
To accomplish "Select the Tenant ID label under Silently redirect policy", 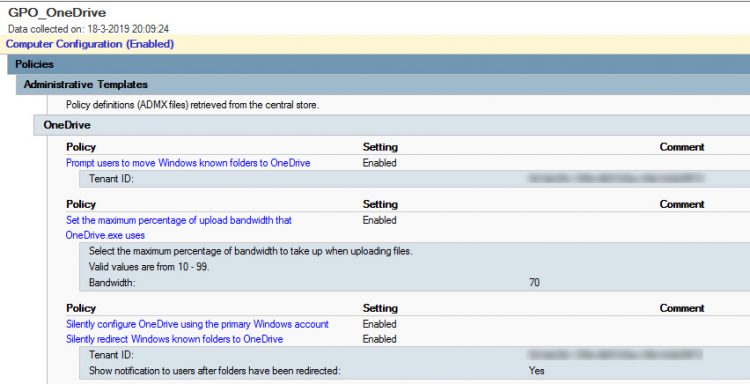I will [x=111, y=354].
